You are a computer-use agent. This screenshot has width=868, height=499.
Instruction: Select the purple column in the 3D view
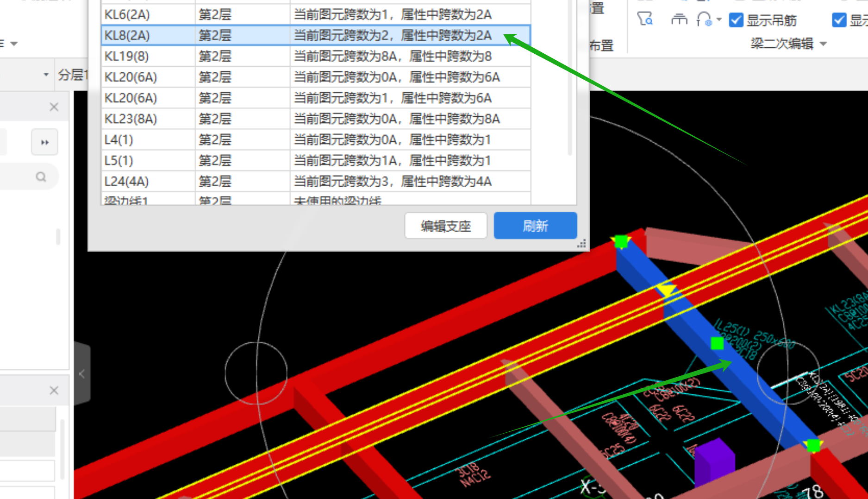pos(714,462)
